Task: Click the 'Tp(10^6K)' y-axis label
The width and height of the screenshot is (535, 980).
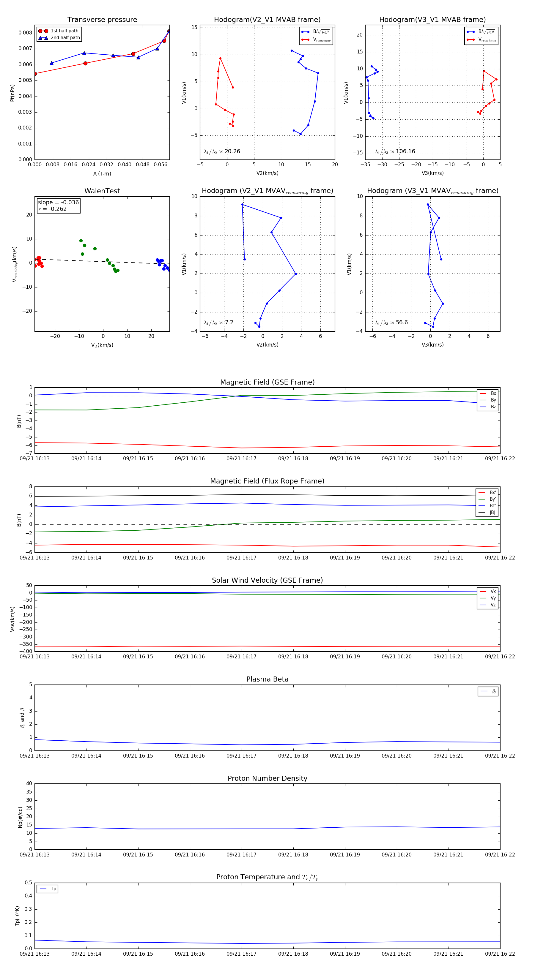Action: click(17, 916)
